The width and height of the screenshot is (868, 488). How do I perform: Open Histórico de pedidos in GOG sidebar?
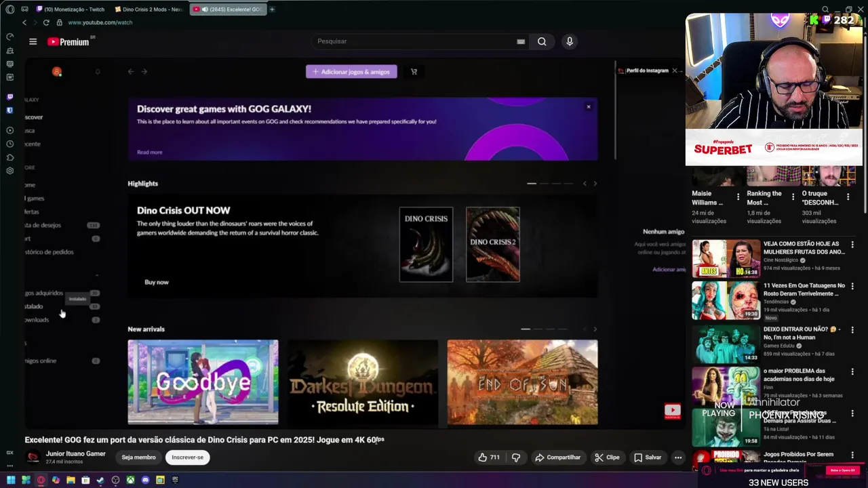pos(49,252)
